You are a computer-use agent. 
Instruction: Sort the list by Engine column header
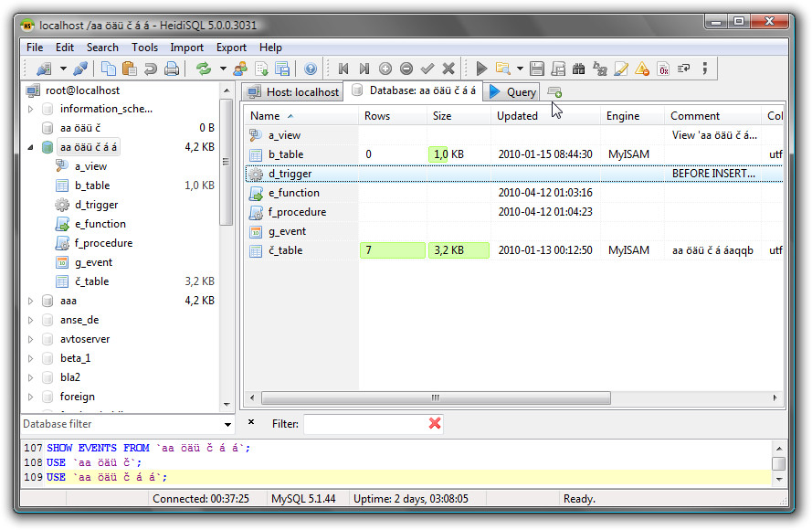(x=632, y=116)
